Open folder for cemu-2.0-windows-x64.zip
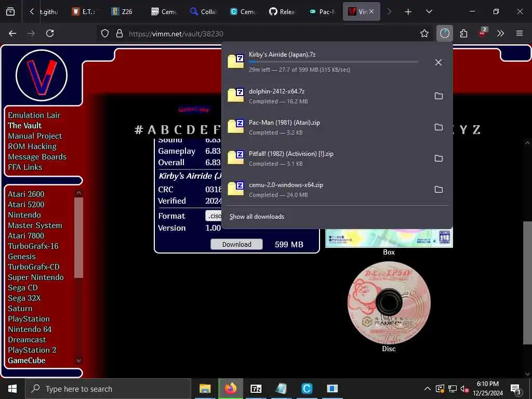 [x=438, y=190]
